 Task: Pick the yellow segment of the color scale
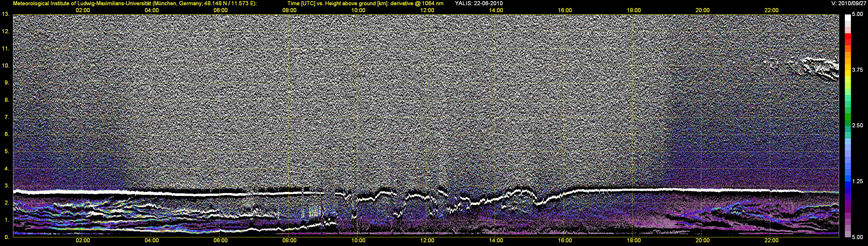tap(847, 73)
